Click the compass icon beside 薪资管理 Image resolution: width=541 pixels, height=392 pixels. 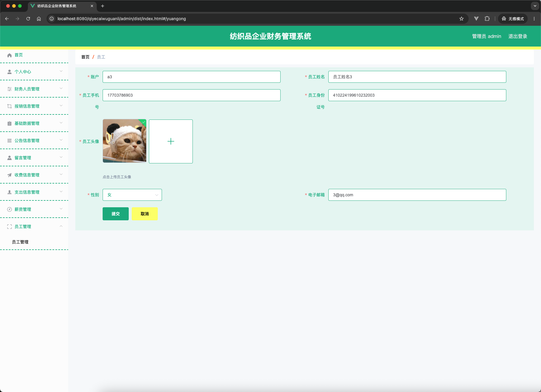[x=9, y=209]
